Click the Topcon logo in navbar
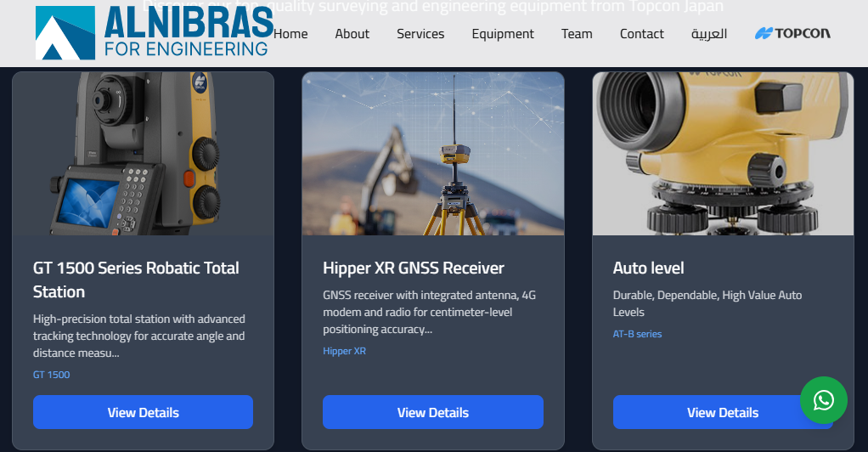868x452 pixels. pos(792,34)
